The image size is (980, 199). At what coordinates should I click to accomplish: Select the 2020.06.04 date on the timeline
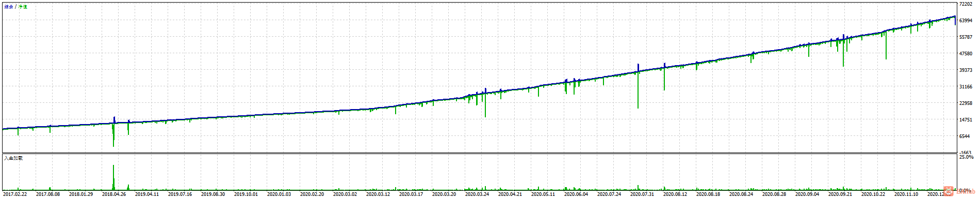pyautogui.click(x=576, y=194)
